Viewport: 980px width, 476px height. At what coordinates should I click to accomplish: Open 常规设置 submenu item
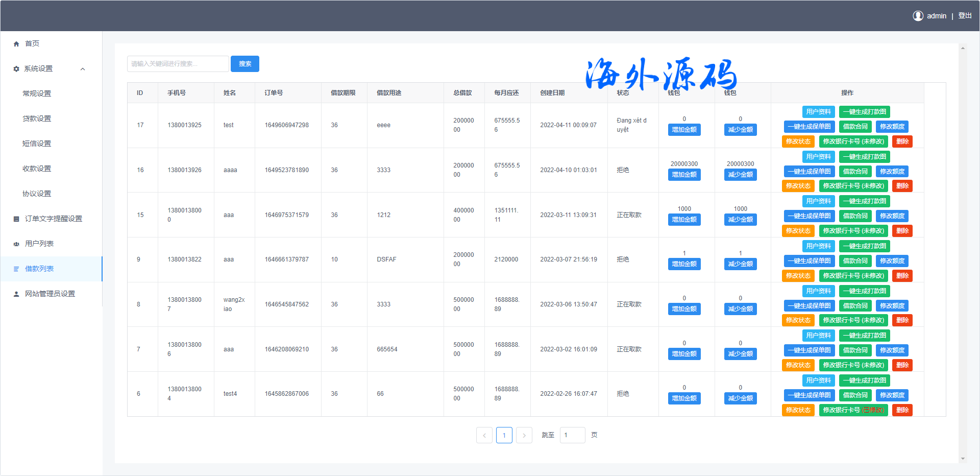(x=37, y=93)
